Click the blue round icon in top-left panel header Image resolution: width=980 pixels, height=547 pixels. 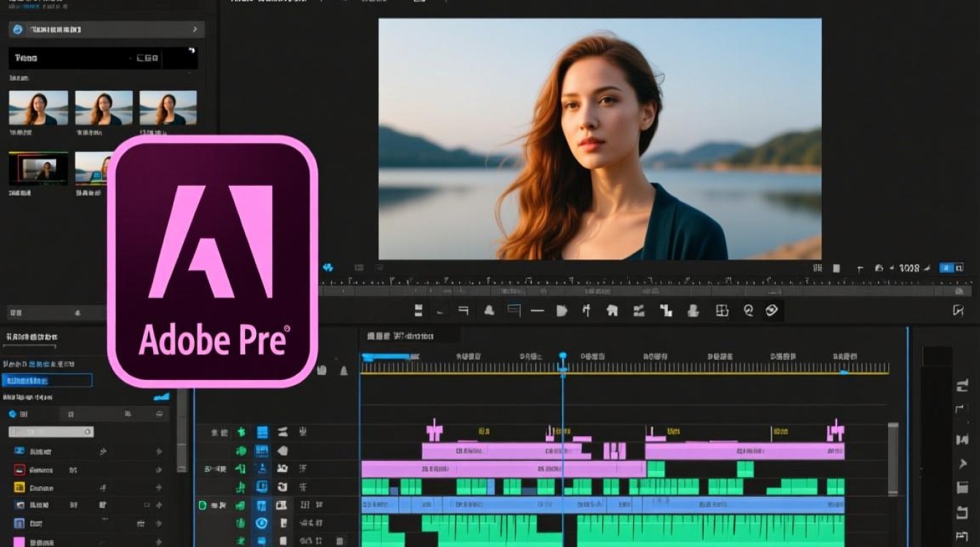pyautogui.click(x=17, y=30)
